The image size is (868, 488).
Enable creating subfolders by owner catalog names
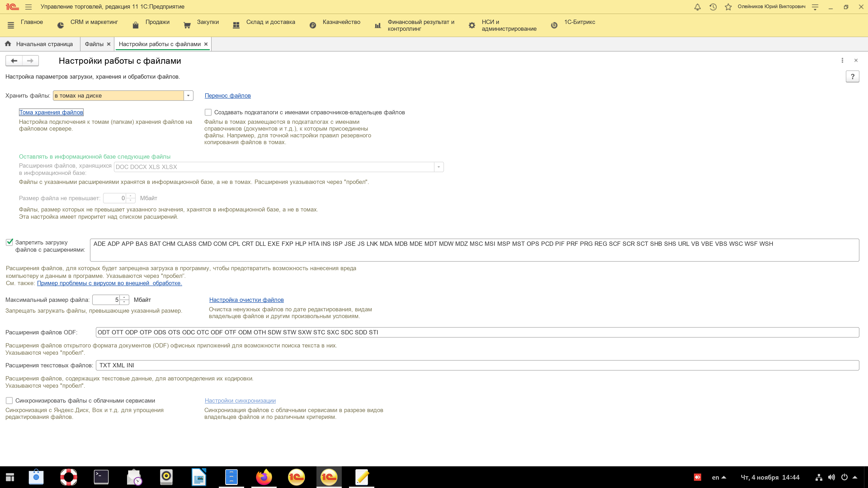[x=208, y=112]
